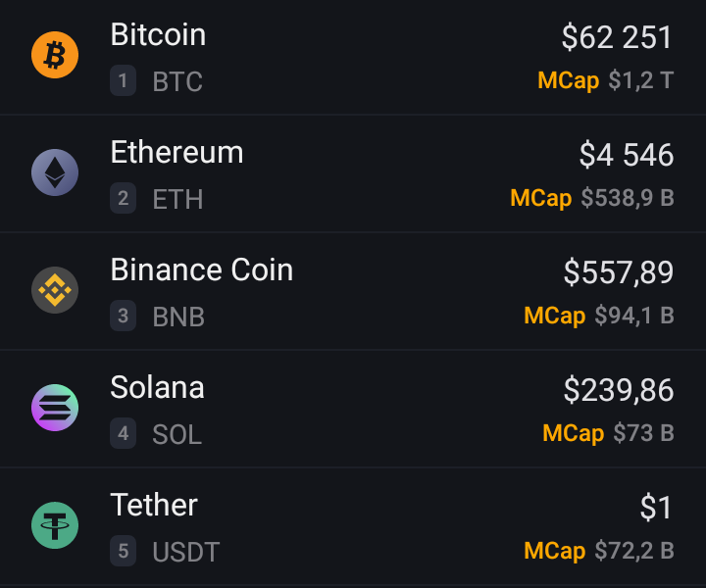Image resolution: width=706 pixels, height=588 pixels.
Task: Click the MCap $538,9 B value for Ethereum
Action: point(628,198)
